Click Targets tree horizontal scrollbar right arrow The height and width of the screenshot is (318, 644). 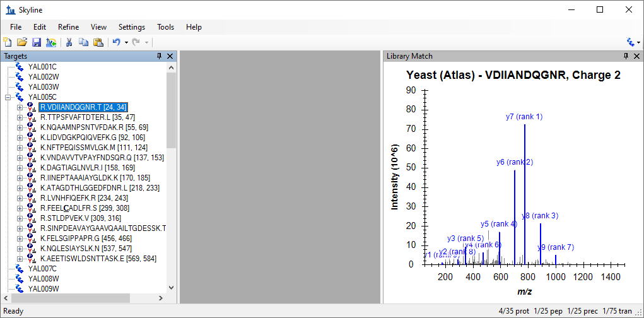pos(162,298)
